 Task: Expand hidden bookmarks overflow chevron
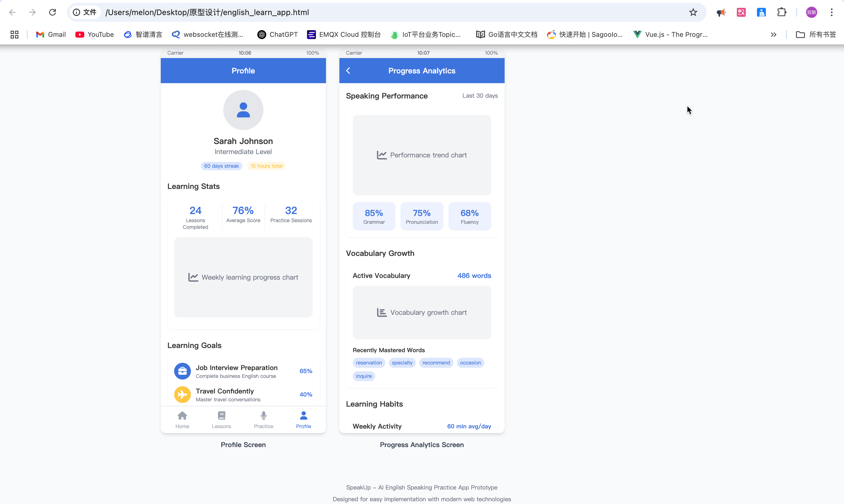[773, 35]
